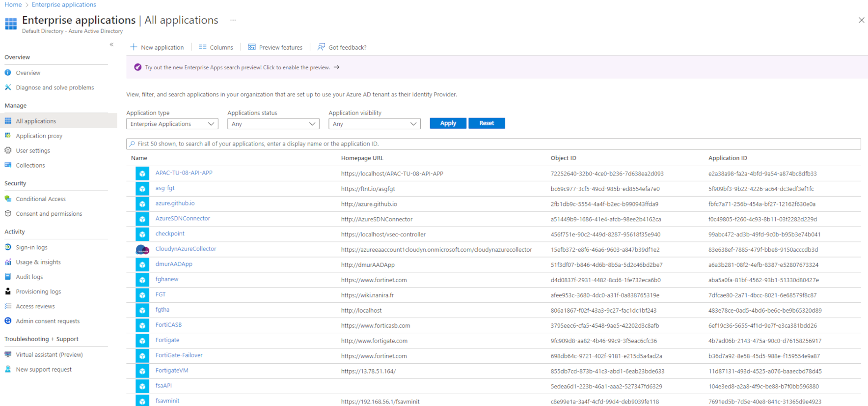The height and width of the screenshot is (406, 868).
Task: Open the Application type dropdown
Action: [x=172, y=124]
